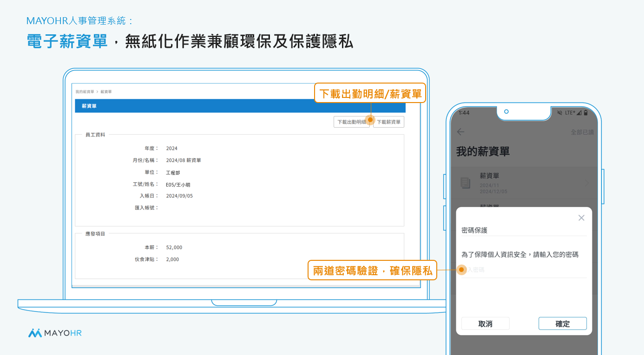Image resolution: width=644 pixels, height=355 pixels.
Task: Click the employee value E05/王小明
Action: pos(178,185)
